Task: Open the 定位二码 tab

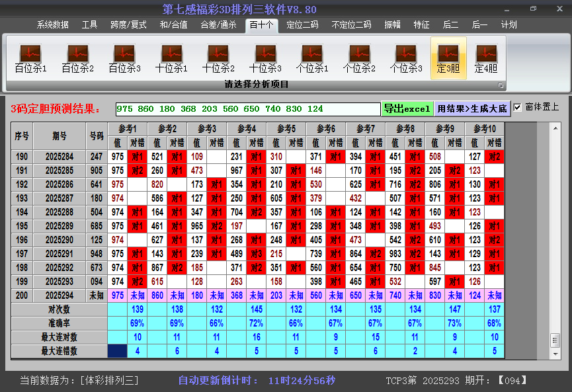Action: point(302,25)
